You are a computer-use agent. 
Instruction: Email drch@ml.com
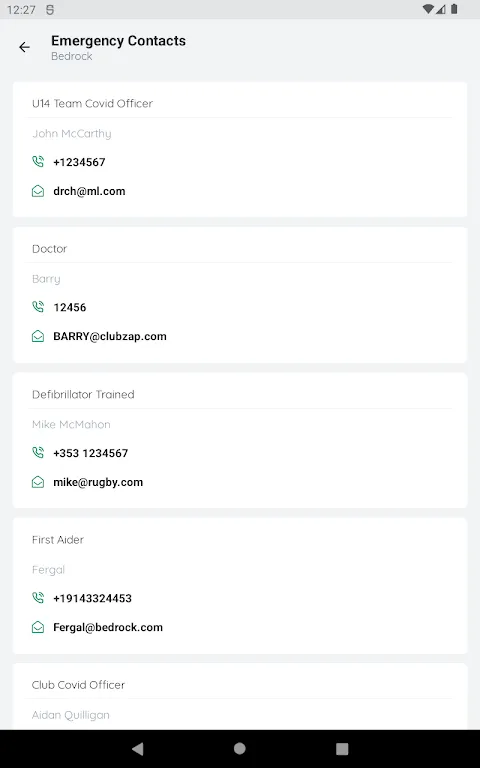89,191
